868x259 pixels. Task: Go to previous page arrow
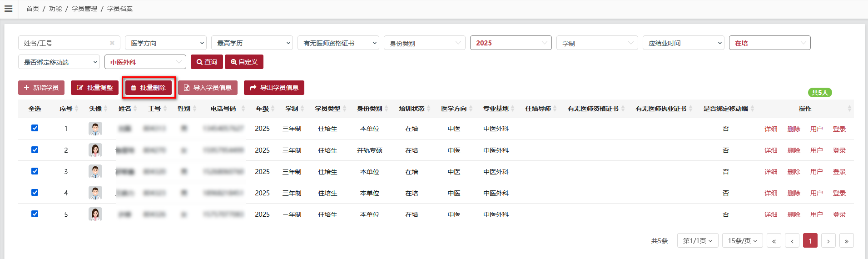click(x=792, y=241)
